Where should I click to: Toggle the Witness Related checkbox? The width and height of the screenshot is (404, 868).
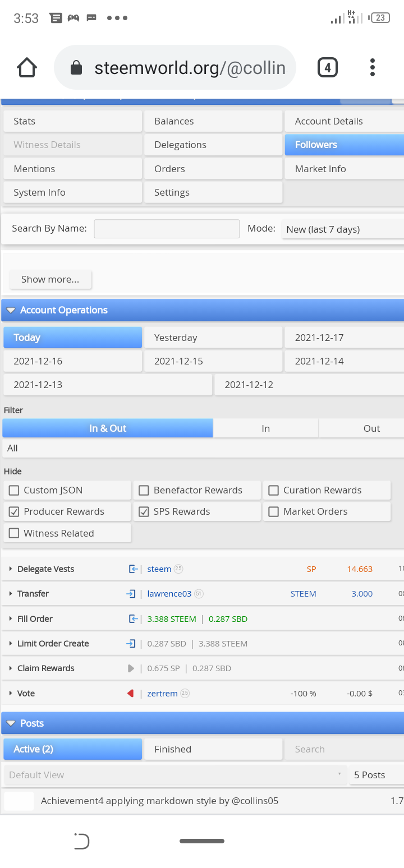[14, 533]
